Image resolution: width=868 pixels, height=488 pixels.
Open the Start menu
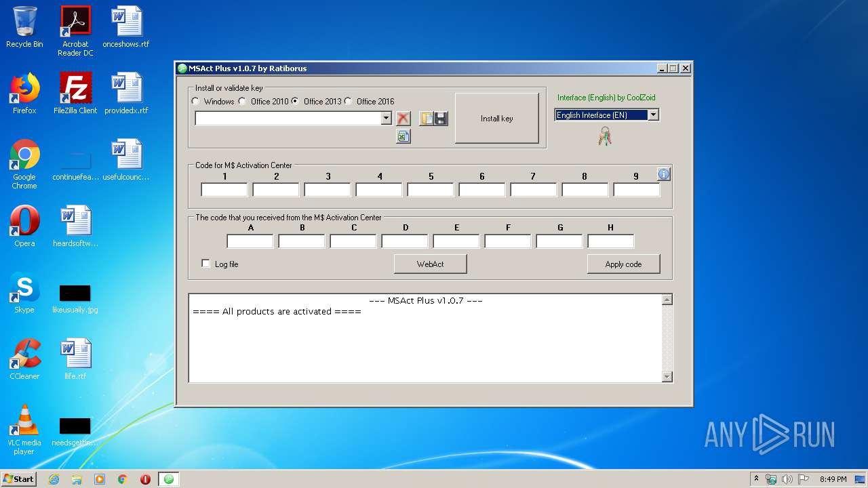(18, 479)
